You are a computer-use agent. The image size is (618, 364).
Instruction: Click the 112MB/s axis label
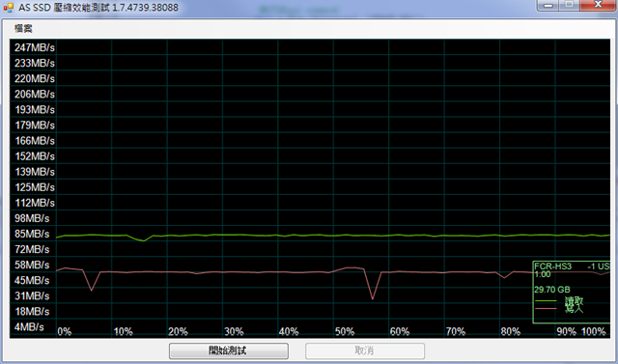[x=35, y=203]
